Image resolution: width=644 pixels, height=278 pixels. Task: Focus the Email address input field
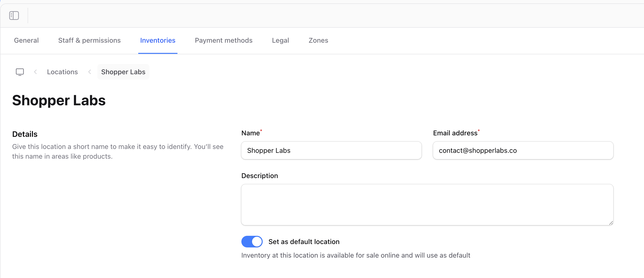[523, 150]
